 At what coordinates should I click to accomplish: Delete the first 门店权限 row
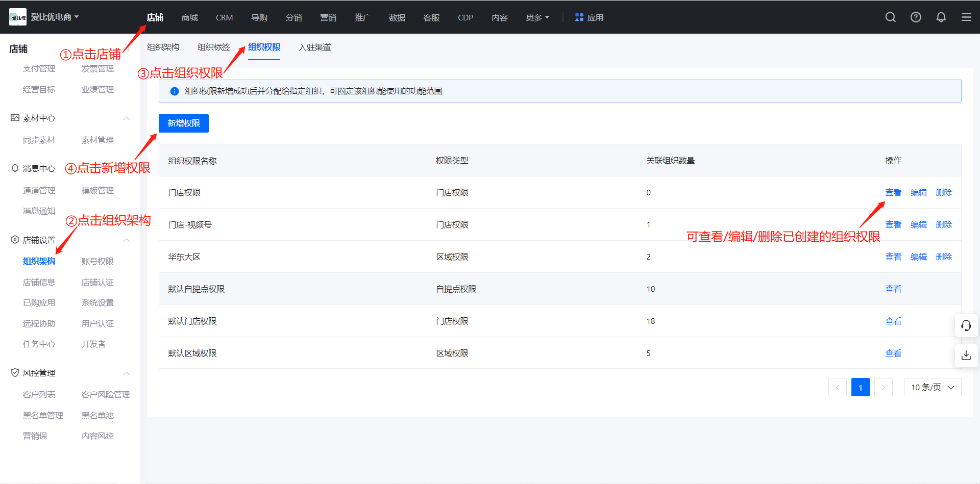[944, 192]
